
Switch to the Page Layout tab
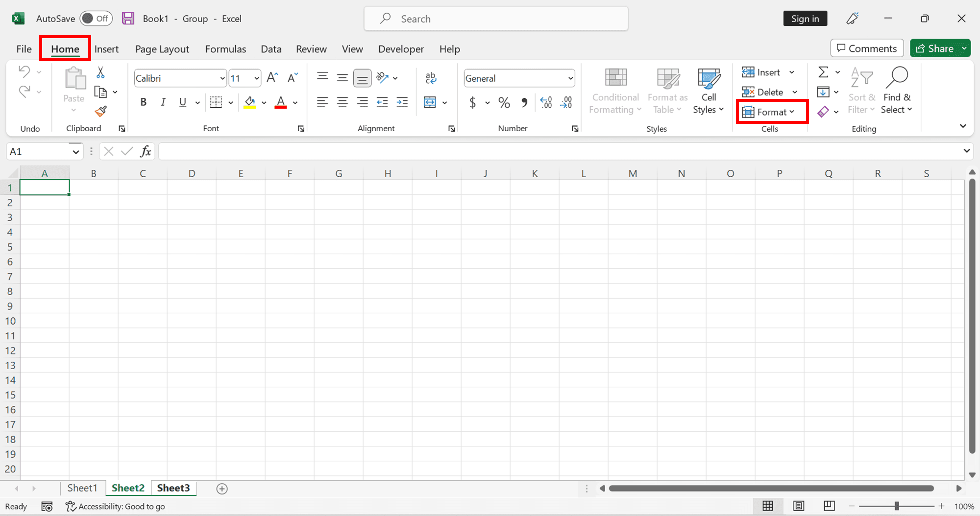click(x=162, y=49)
